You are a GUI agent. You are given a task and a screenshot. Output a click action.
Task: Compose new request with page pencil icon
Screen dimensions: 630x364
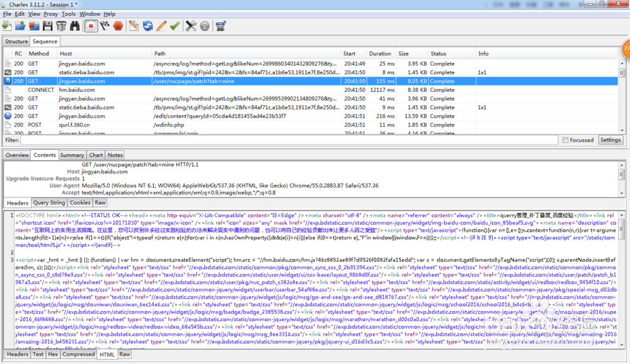(x=134, y=26)
